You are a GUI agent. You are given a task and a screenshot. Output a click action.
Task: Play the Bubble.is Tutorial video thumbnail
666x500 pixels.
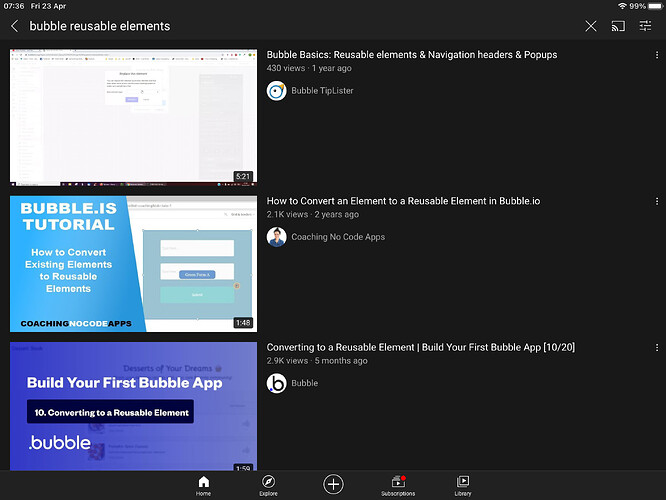click(x=133, y=264)
